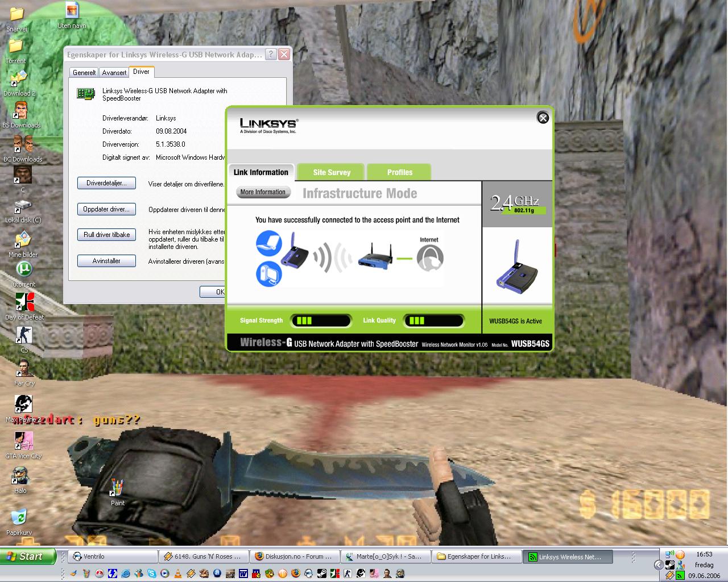
Task: Click the green Linksys monitor tray icon
Action: coord(680,575)
